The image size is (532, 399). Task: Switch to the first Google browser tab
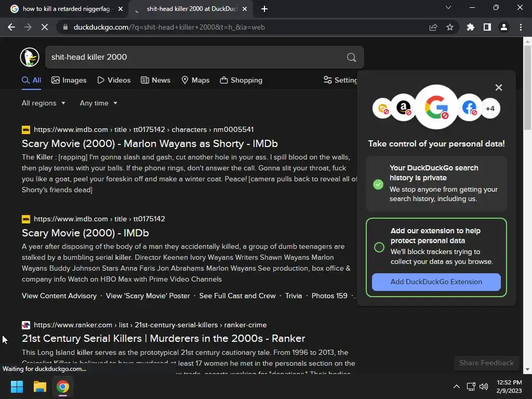[64, 9]
